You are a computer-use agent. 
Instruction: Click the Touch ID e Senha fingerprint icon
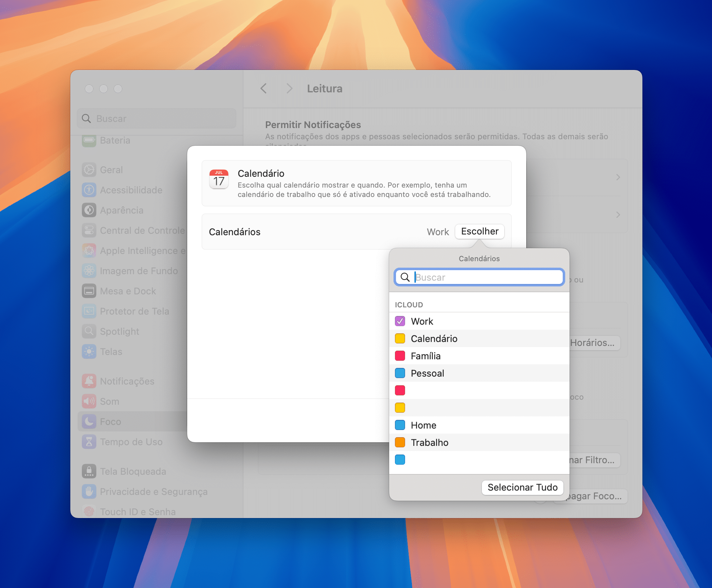coord(89,512)
